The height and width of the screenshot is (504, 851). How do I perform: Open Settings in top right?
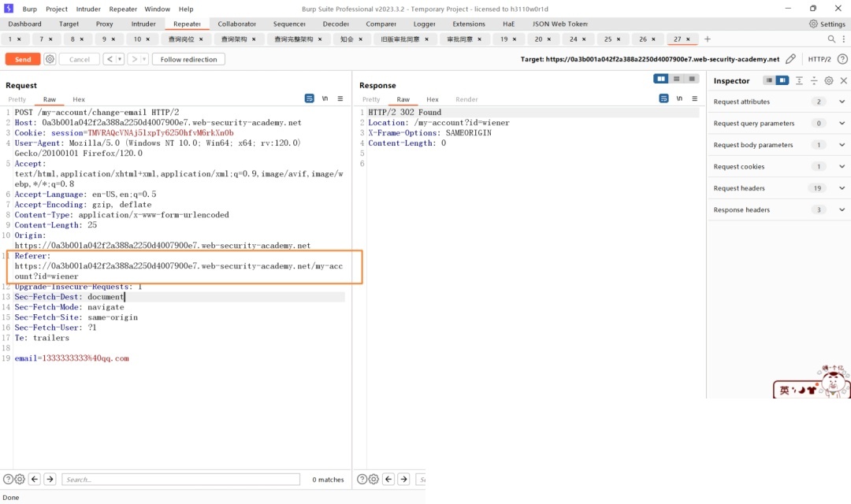coord(827,24)
